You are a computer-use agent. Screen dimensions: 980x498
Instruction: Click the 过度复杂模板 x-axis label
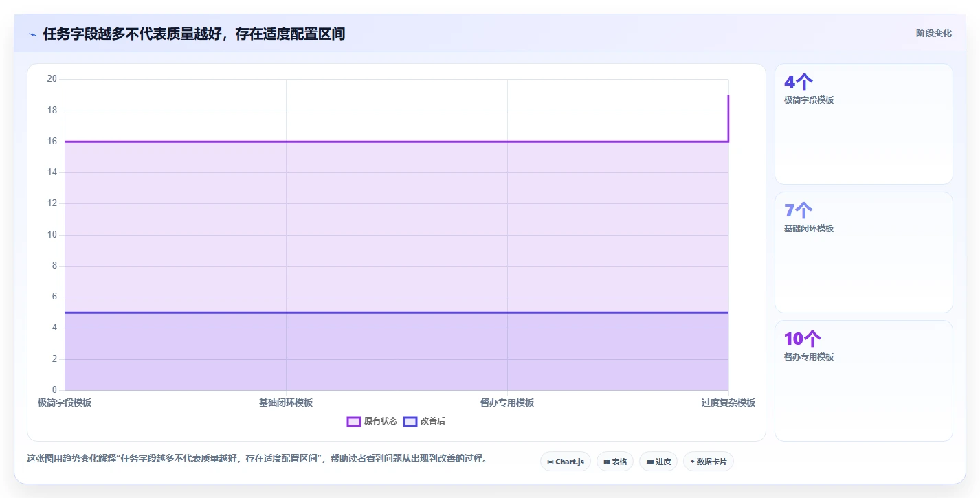tap(728, 403)
